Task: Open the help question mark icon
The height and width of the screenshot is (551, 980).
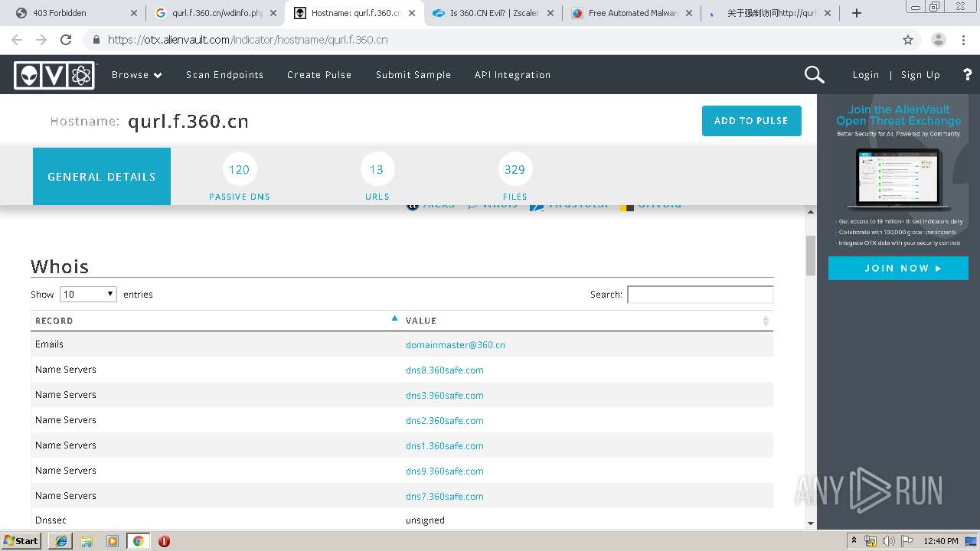Action: (x=968, y=74)
